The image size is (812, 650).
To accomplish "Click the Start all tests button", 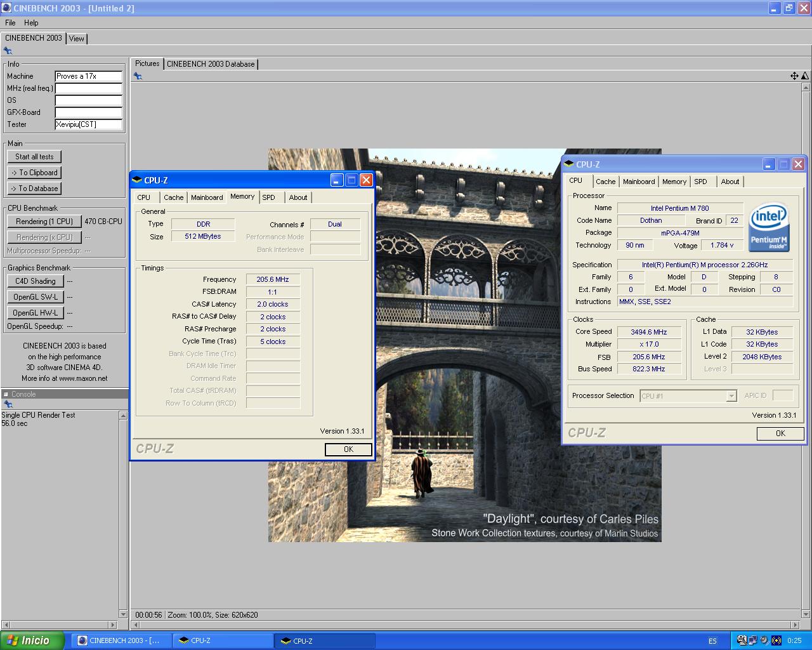I will pos(34,157).
